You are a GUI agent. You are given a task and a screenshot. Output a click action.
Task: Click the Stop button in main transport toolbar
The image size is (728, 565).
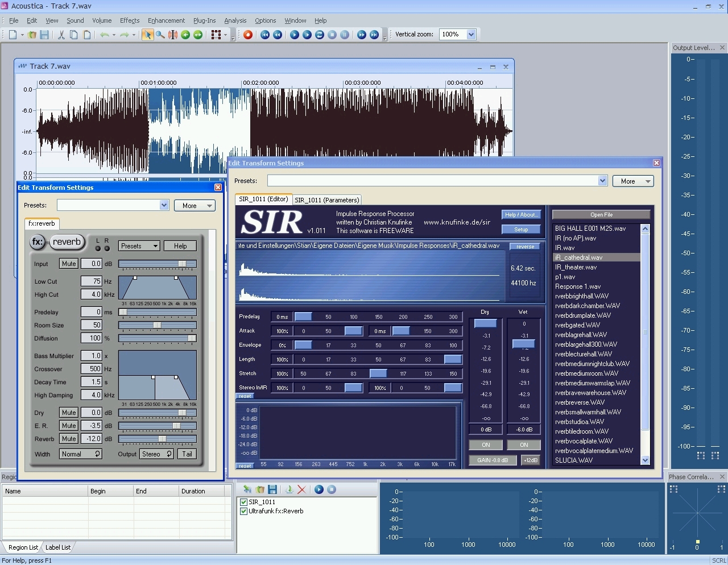tap(332, 35)
